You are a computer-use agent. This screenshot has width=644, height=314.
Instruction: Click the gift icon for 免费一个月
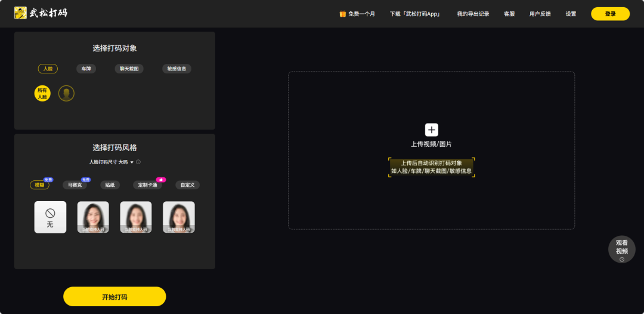(342, 14)
